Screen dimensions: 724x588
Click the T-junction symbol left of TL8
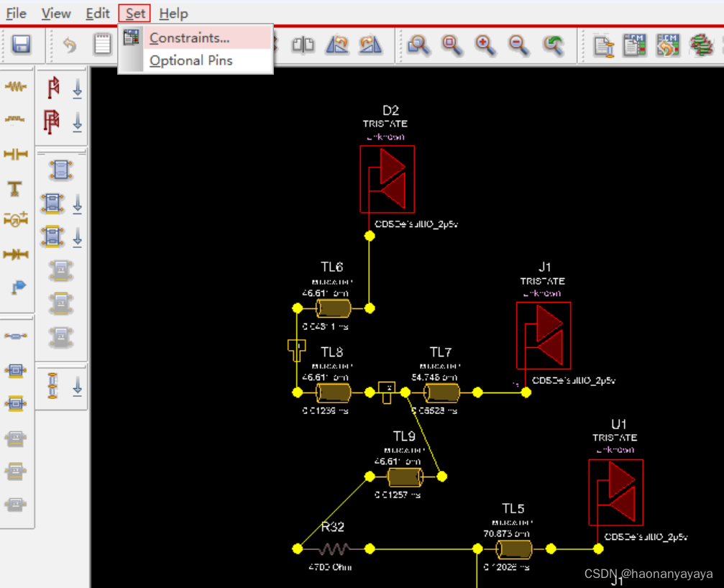[x=296, y=350]
